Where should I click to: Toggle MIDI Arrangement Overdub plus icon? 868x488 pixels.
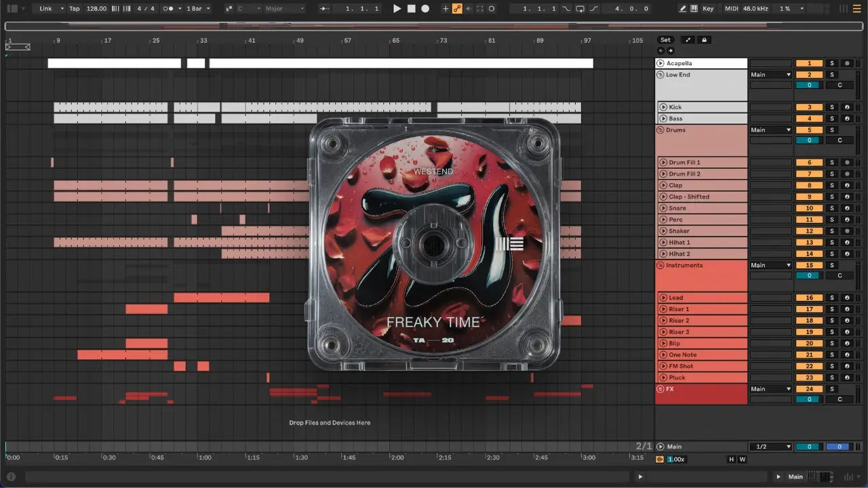(446, 9)
